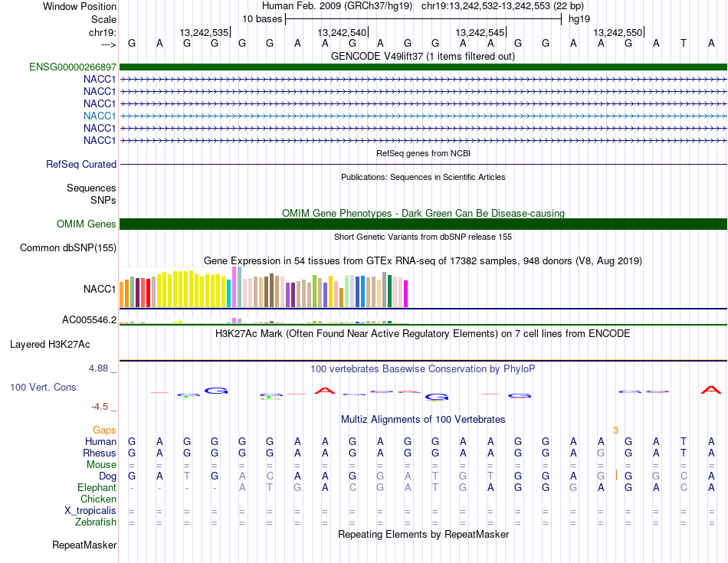Select the Elephant species label
This screenshot has width=728, height=563.
coord(97,488)
